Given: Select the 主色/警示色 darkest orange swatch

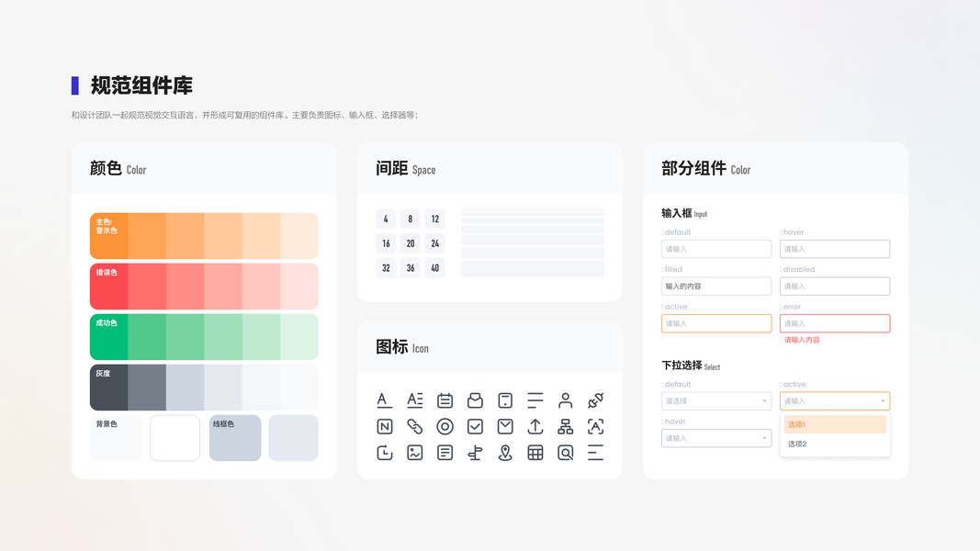Looking at the screenshot, I should pos(108,235).
